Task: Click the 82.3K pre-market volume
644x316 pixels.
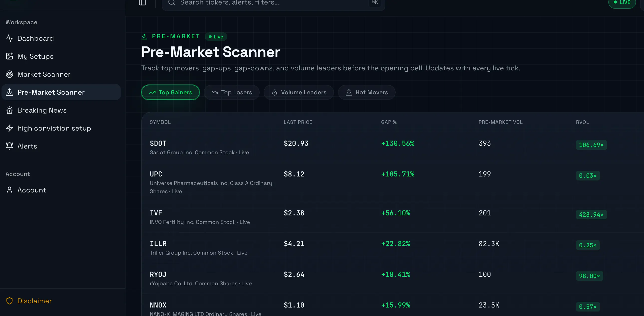Action: pos(489,244)
